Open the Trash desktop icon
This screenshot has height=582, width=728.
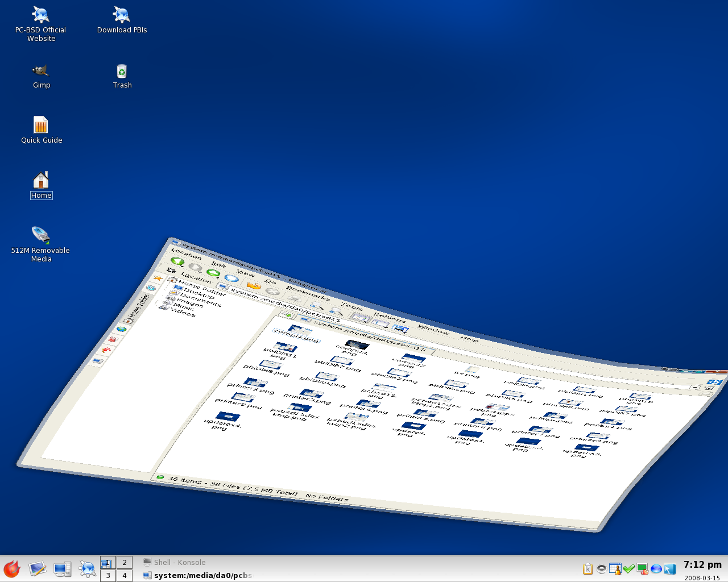[x=122, y=76]
